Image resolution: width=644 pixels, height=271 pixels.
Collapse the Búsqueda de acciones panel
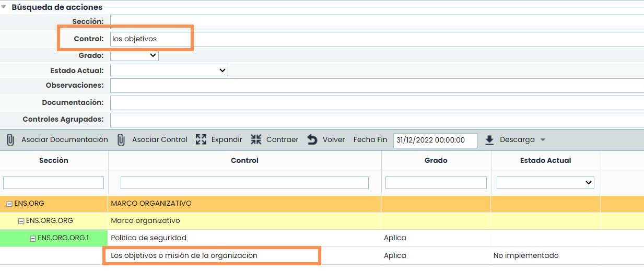pos(4,7)
